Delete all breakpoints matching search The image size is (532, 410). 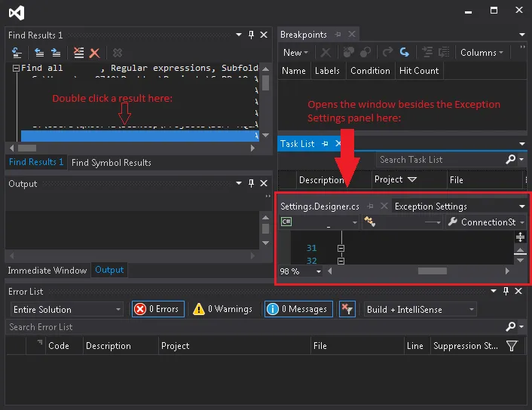(x=349, y=52)
